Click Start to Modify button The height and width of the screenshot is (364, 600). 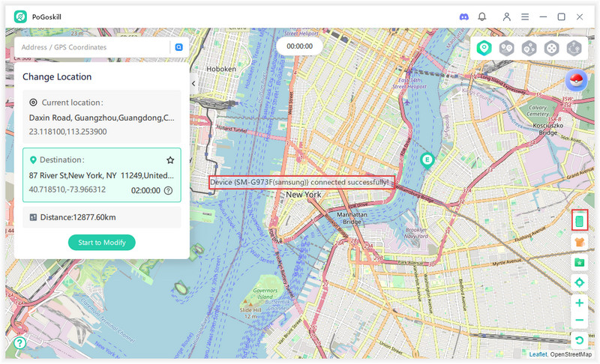(x=102, y=242)
